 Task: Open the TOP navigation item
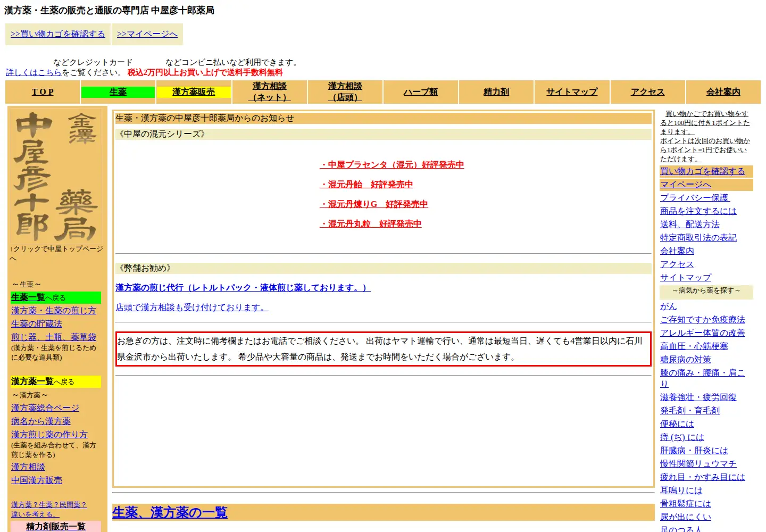tap(43, 92)
